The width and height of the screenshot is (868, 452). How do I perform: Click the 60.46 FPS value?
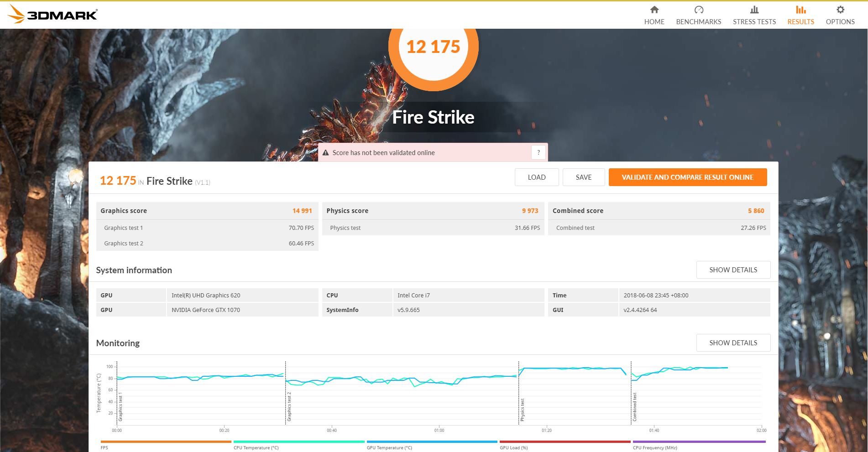[x=301, y=244]
